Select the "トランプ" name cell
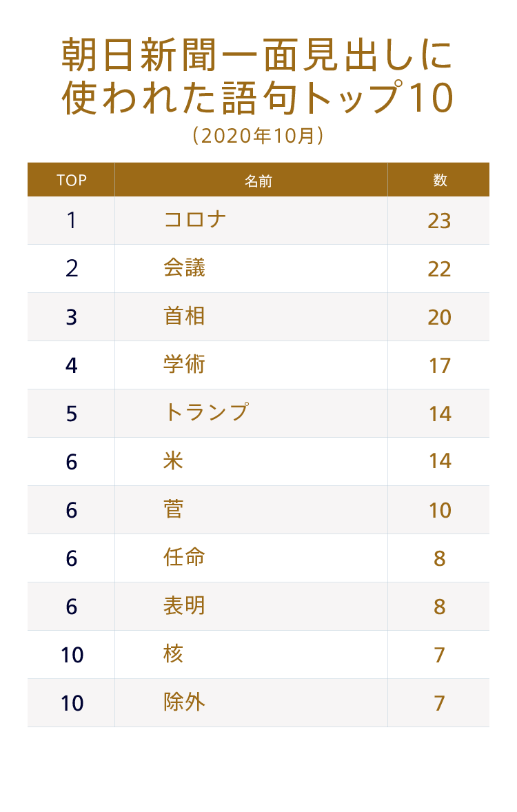517x812 pixels. (206, 413)
